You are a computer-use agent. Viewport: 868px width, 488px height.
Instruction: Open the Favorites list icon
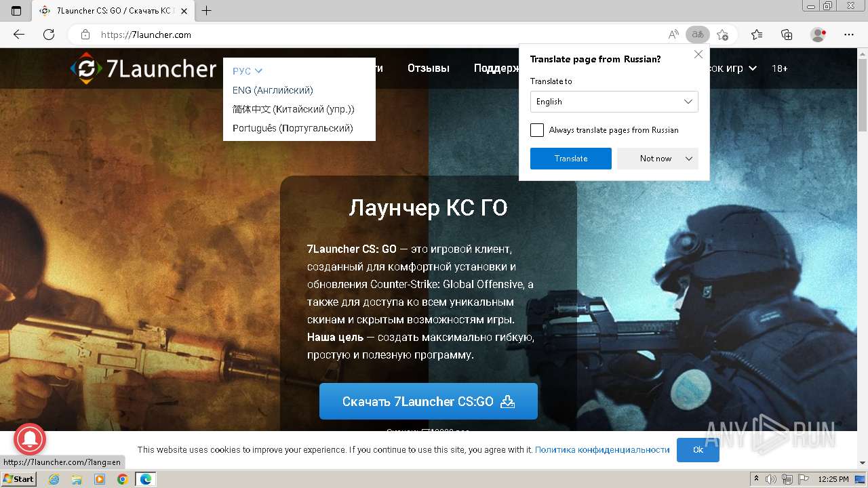click(757, 35)
